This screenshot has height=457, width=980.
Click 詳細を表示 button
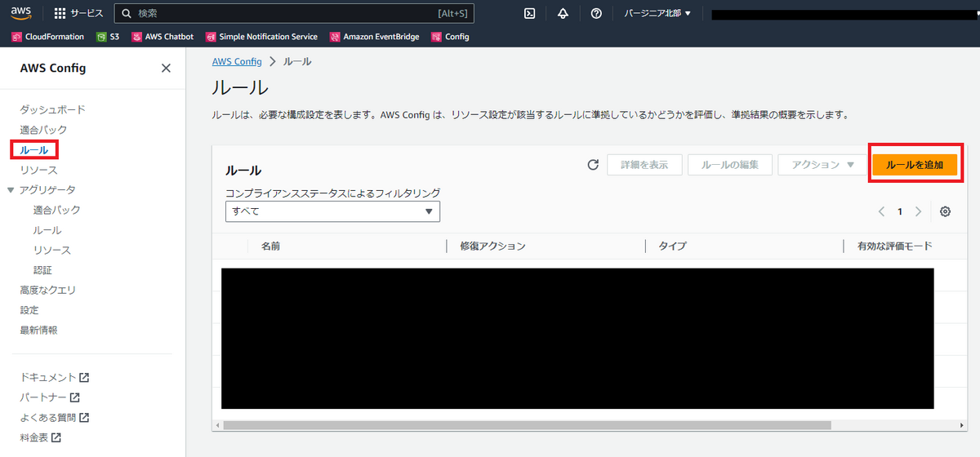point(644,165)
